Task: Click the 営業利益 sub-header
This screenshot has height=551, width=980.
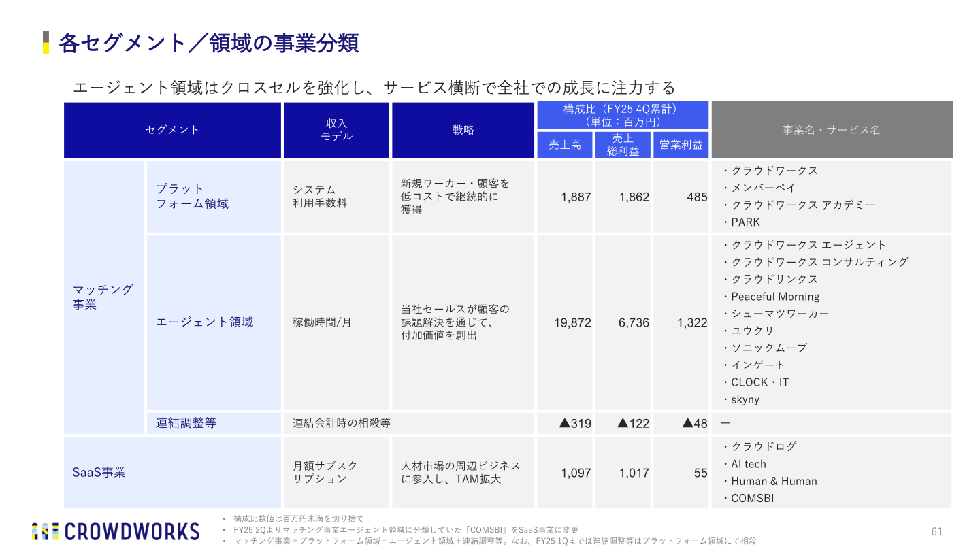Action: click(x=681, y=145)
